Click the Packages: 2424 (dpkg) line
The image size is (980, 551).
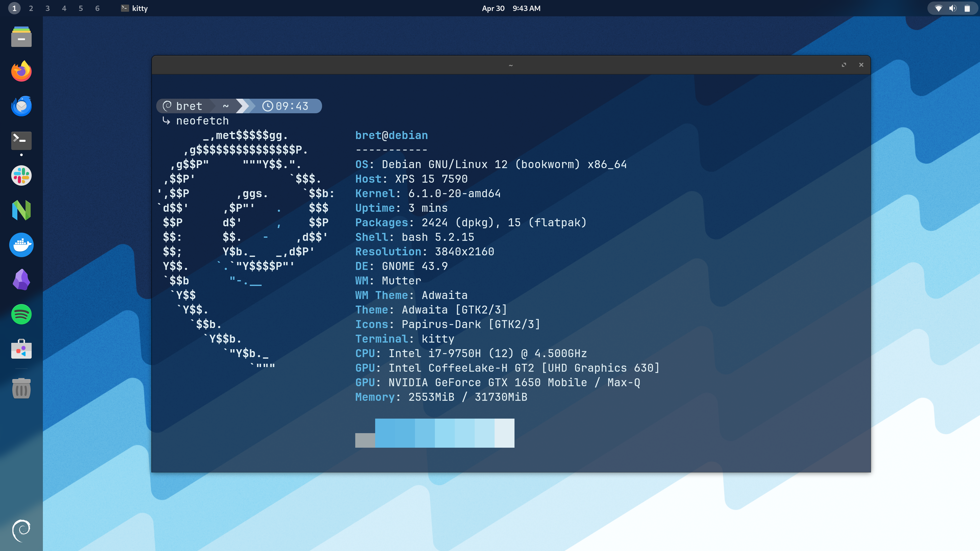click(x=471, y=222)
